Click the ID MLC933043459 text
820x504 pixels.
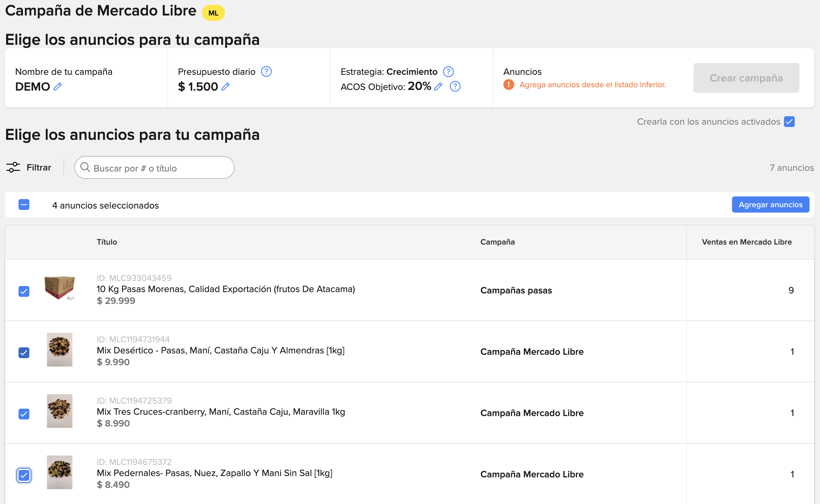pos(134,278)
